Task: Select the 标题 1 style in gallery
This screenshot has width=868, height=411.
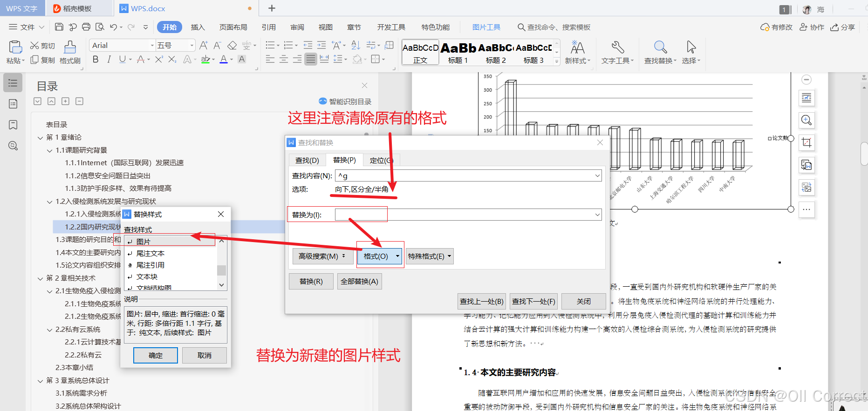Action: [x=458, y=52]
